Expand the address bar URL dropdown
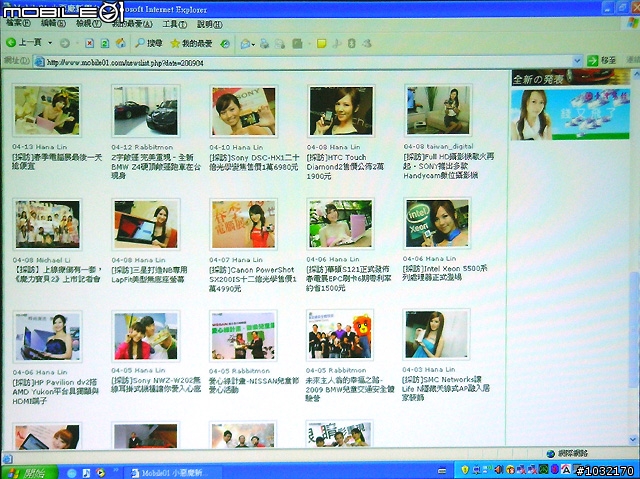640x479 pixels. [x=577, y=61]
